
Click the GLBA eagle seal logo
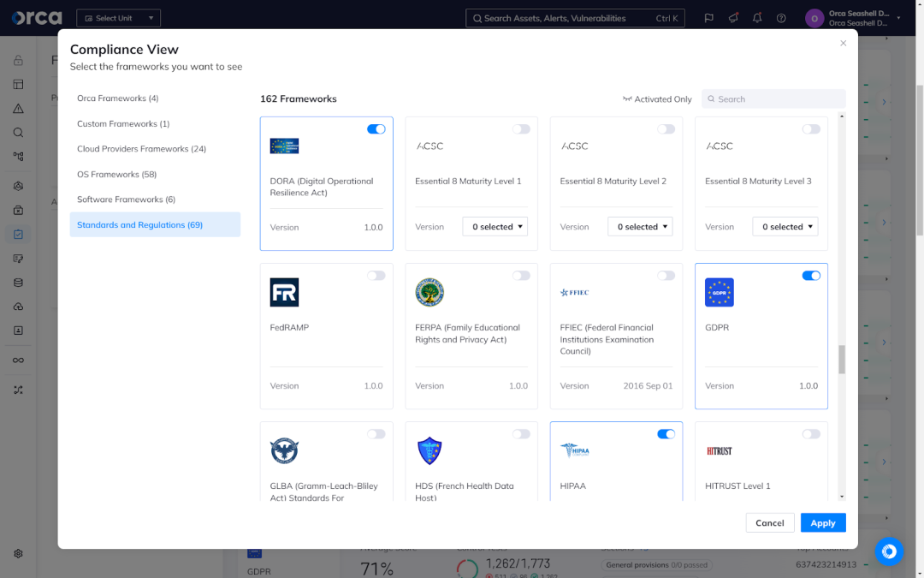click(x=284, y=451)
